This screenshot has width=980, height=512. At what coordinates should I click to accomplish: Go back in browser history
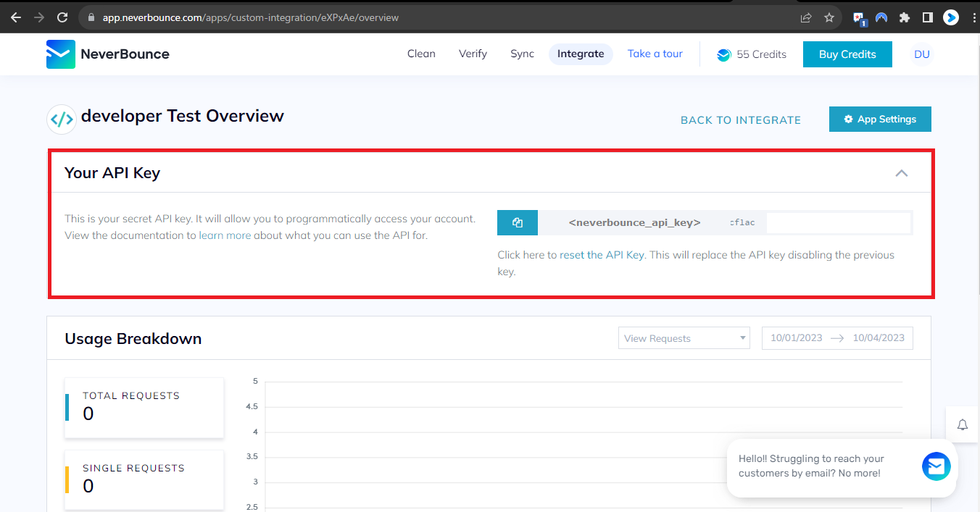click(x=16, y=17)
